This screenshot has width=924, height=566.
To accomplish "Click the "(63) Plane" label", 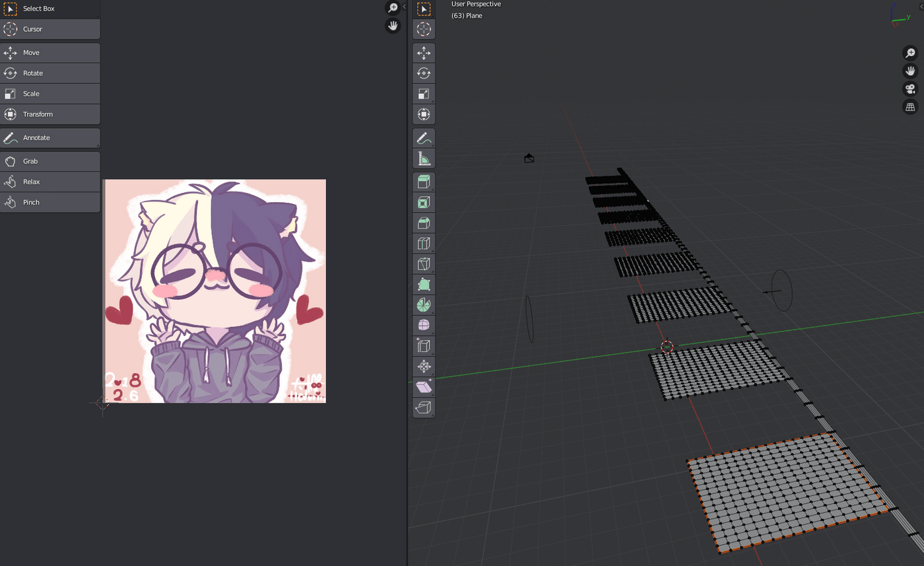I will pyautogui.click(x=467, y=16).
